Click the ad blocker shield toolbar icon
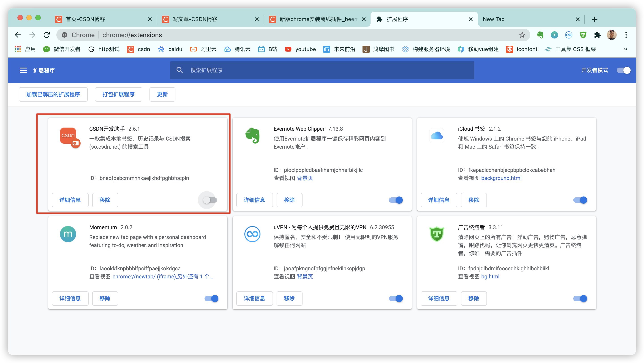The width and height of the screenshot is (644, 363). (583, 35)
